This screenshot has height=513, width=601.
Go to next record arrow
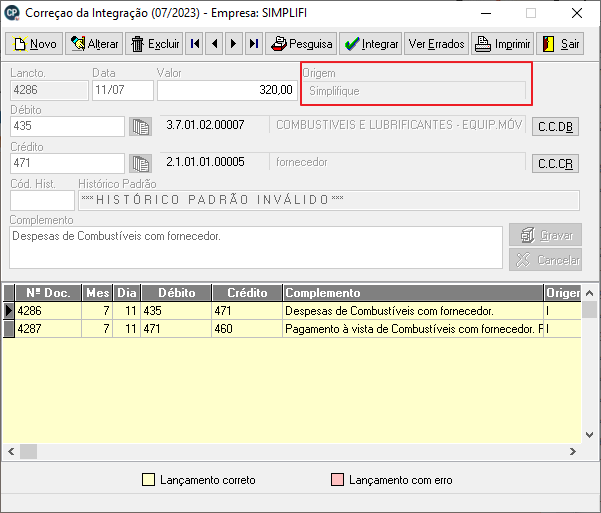point(234,44)
